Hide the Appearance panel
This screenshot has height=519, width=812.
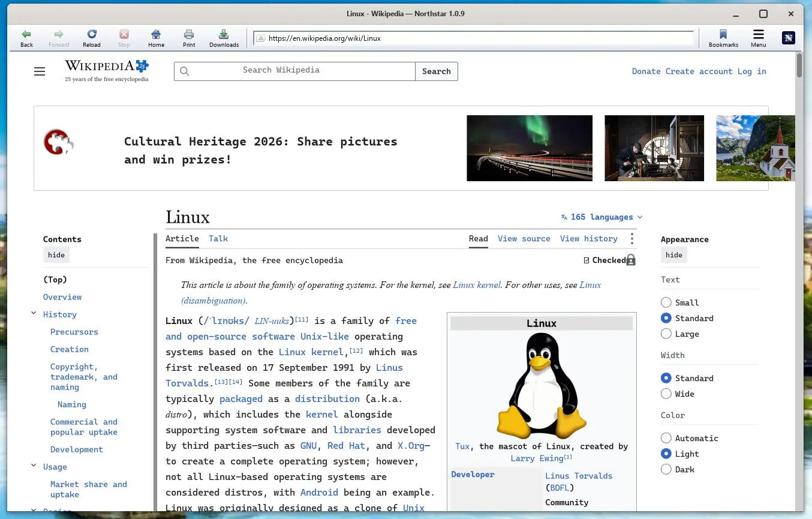click(674, 255)
